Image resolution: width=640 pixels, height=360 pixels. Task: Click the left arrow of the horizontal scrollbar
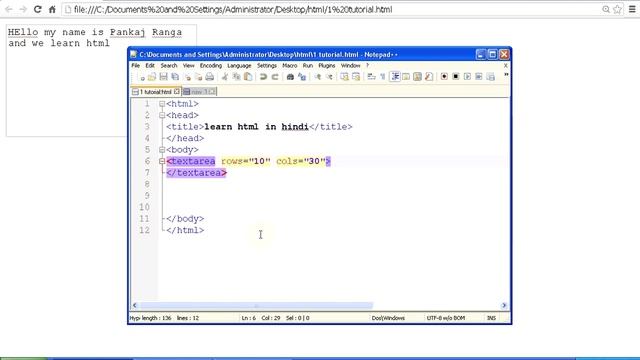pos(135,305)
